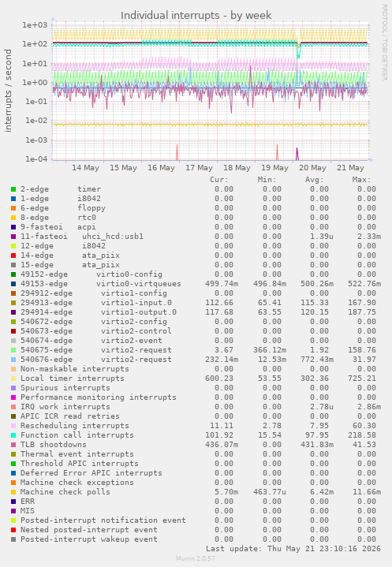The height and width of the screenshot is (567, 392).
Task: Click the purple 11-fasteoi uhci_hcd:usb1 legend swatch
Action: click(x=13, y=237)
